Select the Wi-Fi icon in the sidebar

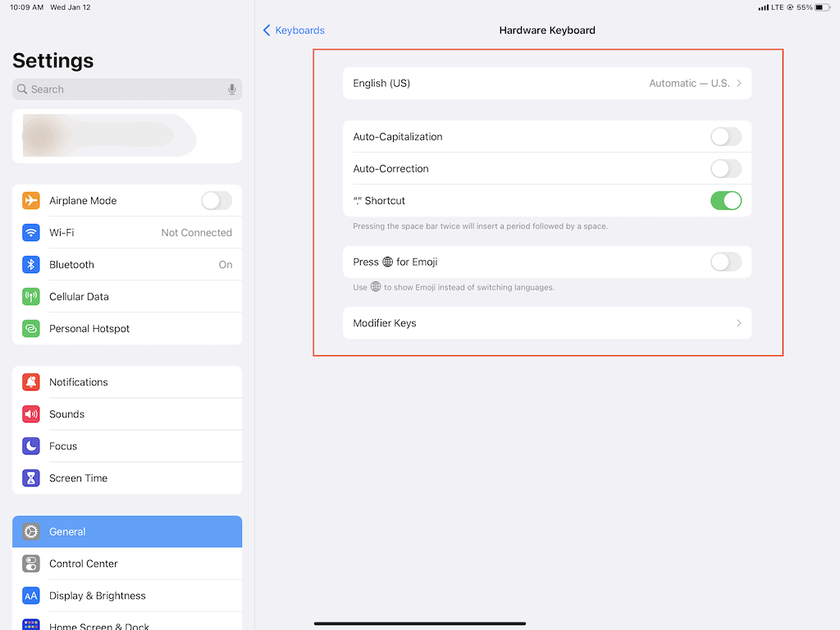[x=31, y=232]
